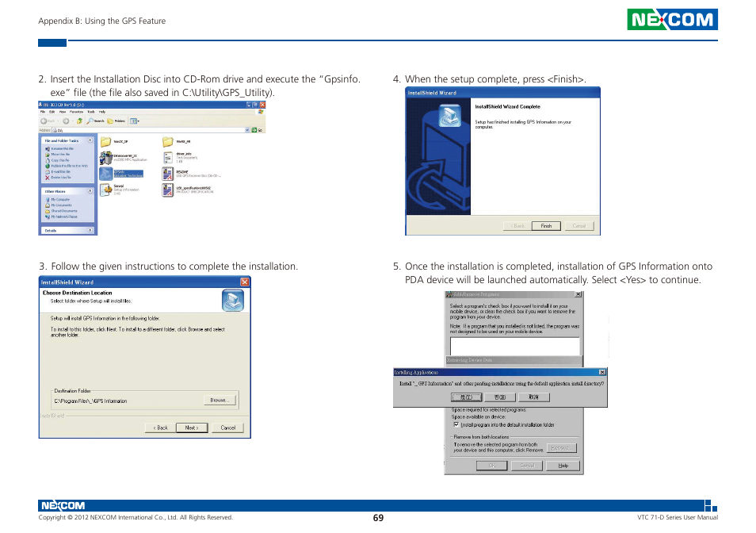Click Cancel in Choose Destination Location wizard
This screenshot has height=533, width=756.
pos(228,428)
